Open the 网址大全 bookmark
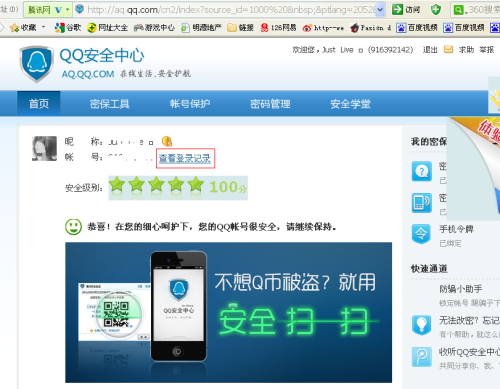The width and height of the screenshot is (500, 389). 107,28
